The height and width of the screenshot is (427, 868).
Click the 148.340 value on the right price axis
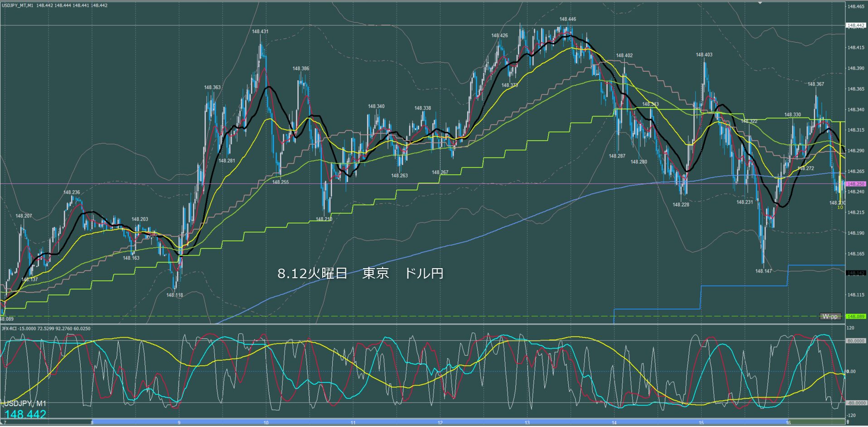point(856,109)
